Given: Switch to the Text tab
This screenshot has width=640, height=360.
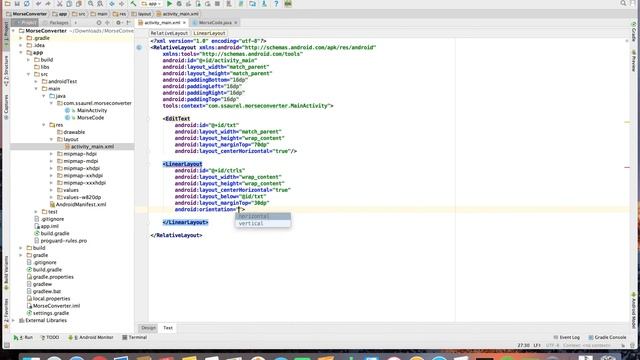Looking at the screenshot, I should [168, 328].
